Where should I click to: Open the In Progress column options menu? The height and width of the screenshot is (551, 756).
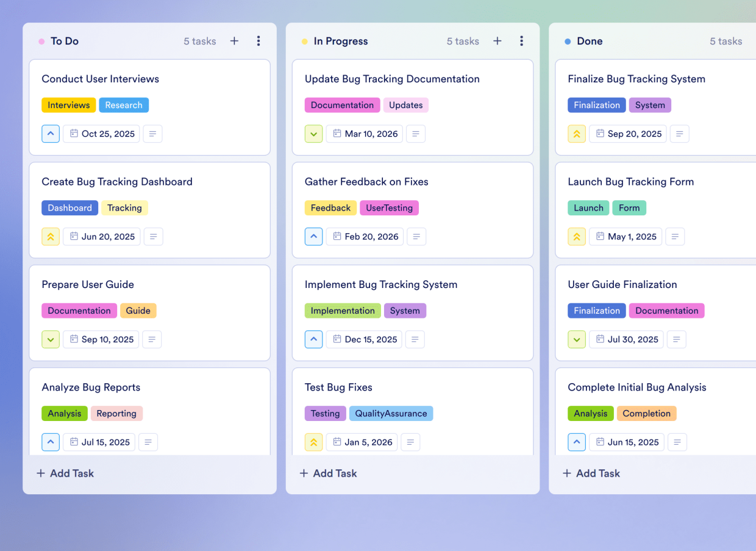[521, 41]
